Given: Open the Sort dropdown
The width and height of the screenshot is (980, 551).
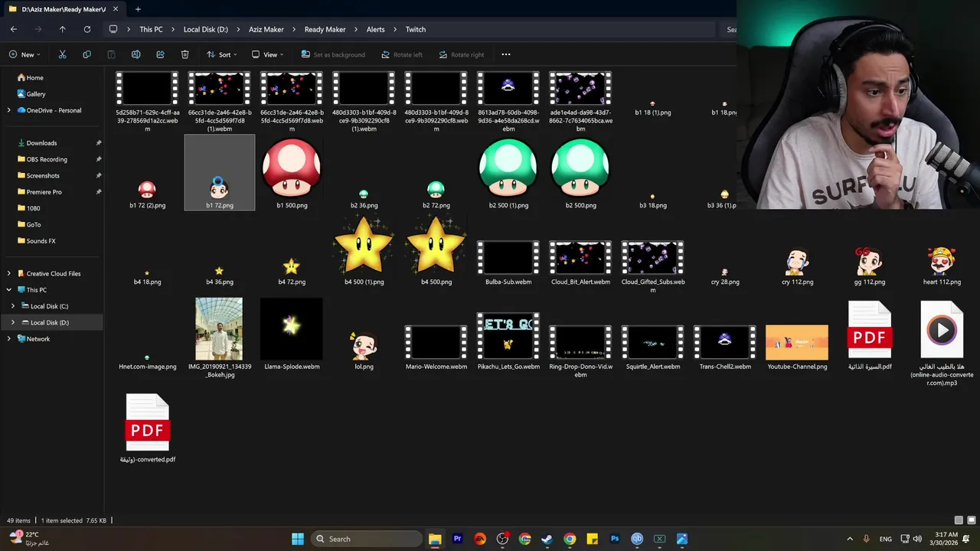Looking at the screenshot, I should (x=221, y=54).
